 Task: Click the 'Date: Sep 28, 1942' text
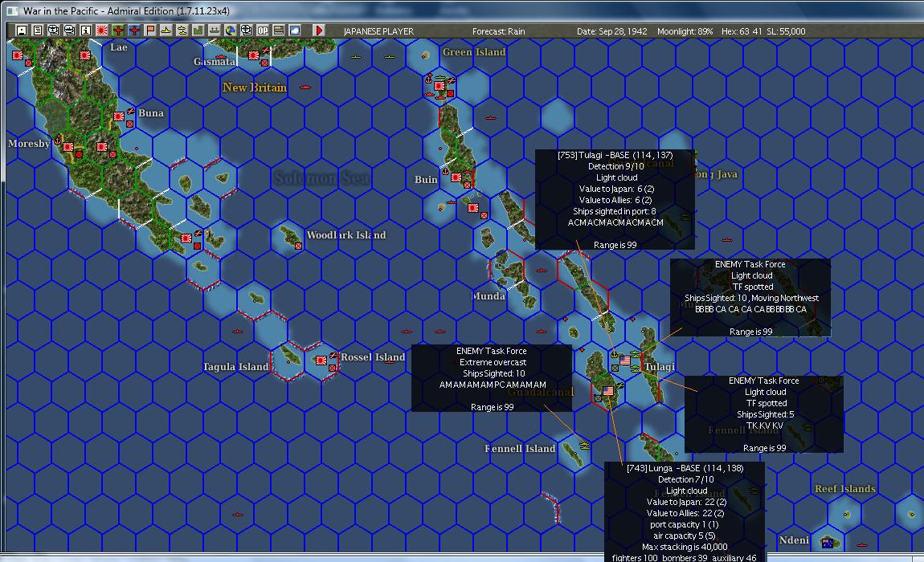611,31
